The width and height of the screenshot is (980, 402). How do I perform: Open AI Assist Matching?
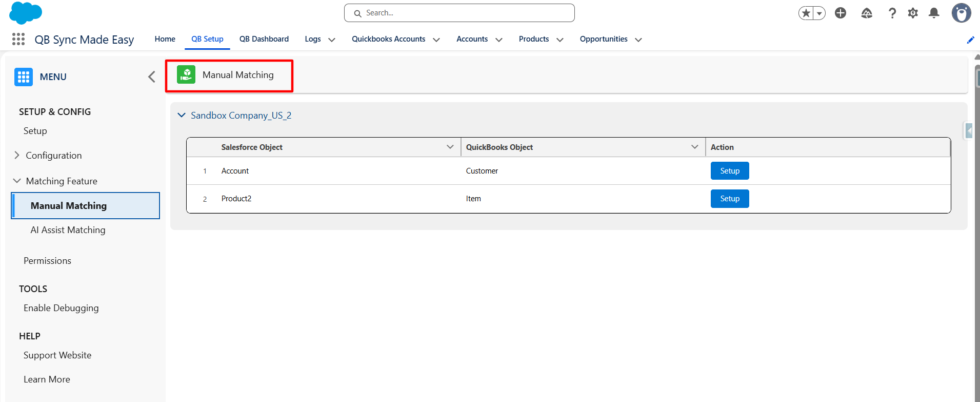tap(68, 230)
